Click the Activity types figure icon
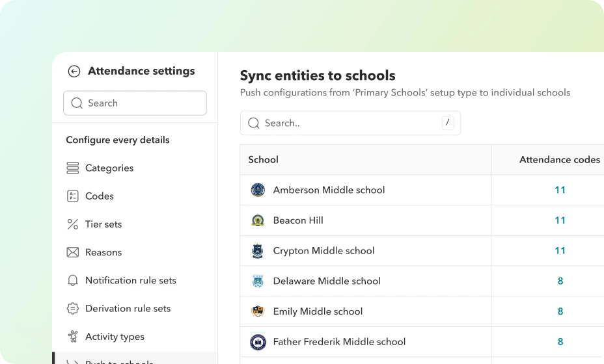 click(x=73, y=337)
